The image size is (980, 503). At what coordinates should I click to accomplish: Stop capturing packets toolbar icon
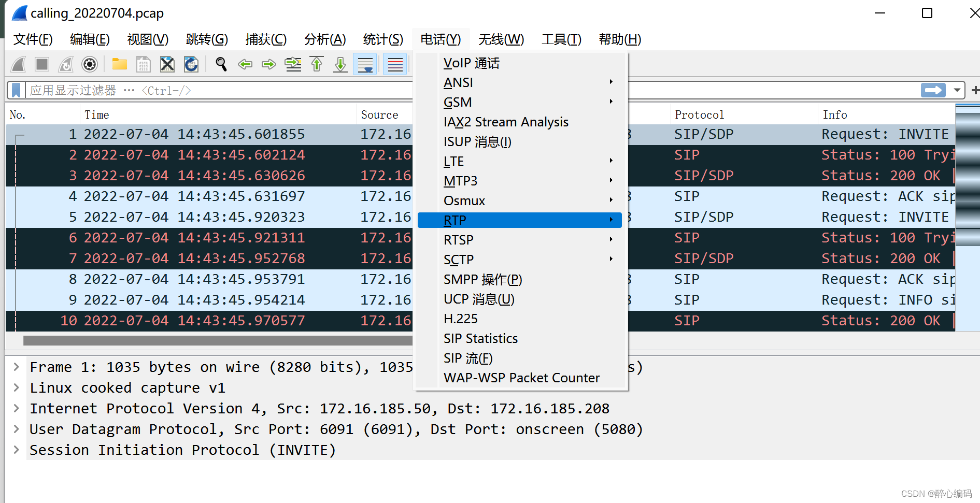[x=42, y=64]
